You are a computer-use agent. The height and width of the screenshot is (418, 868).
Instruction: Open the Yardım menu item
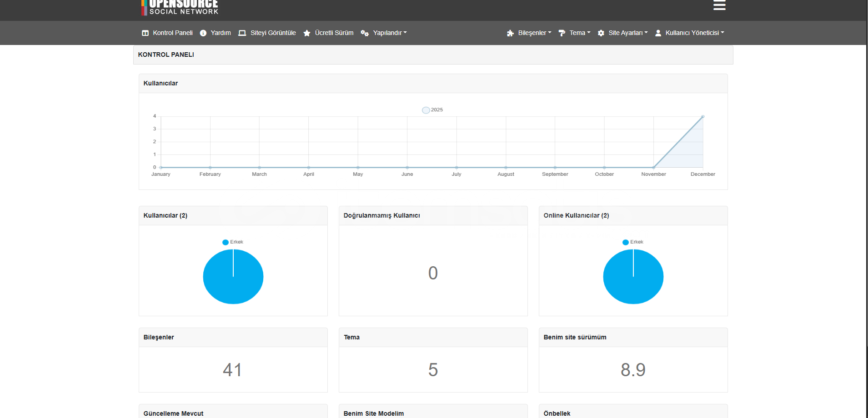pyautogui.click(x=221, y=33)
